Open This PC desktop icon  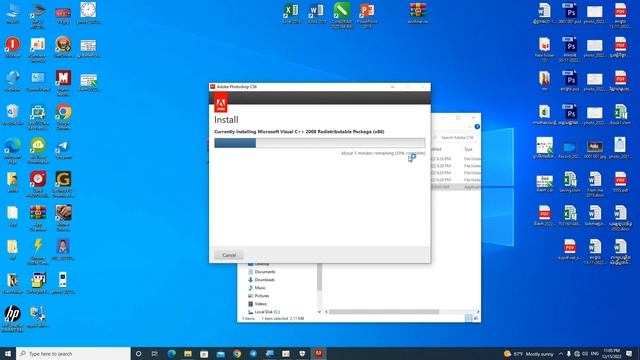pos(13,13)
